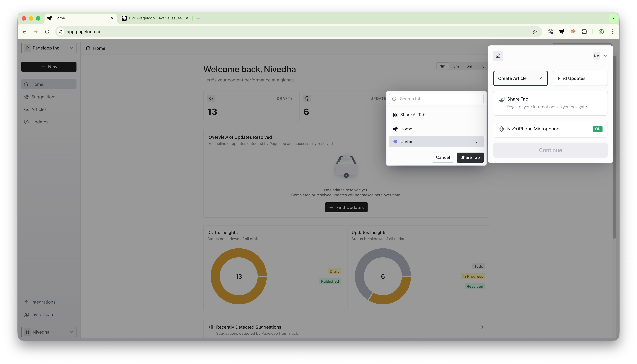Open Suggestions in the sidebar
The width and height of the screenshot is (637, 364).
(49, 97)
